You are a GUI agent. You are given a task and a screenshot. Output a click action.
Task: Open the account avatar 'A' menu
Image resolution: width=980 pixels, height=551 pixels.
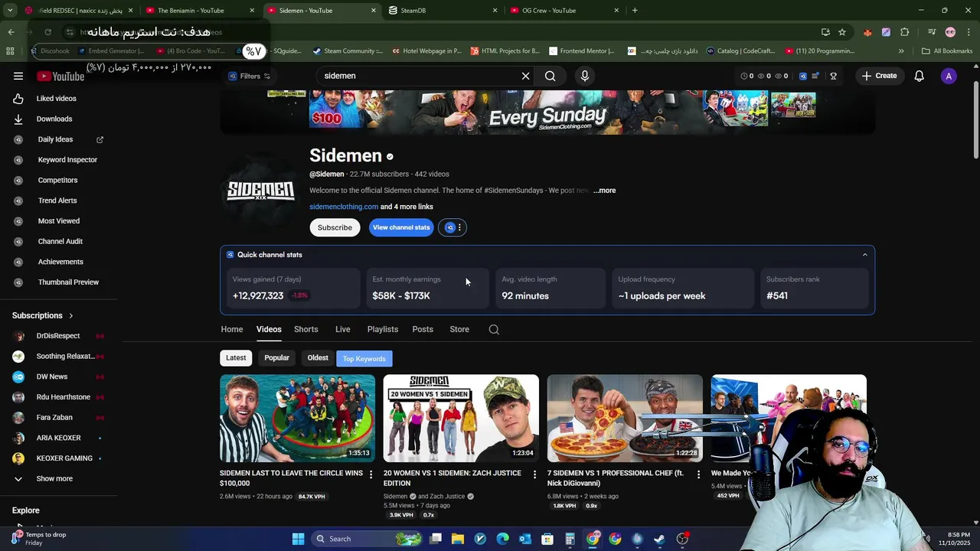tap(949, 76)
